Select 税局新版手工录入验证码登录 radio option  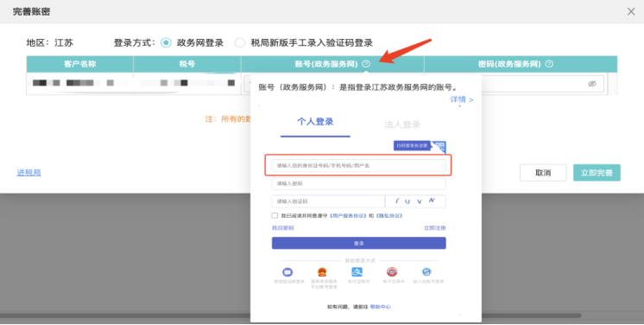point(240,42)
